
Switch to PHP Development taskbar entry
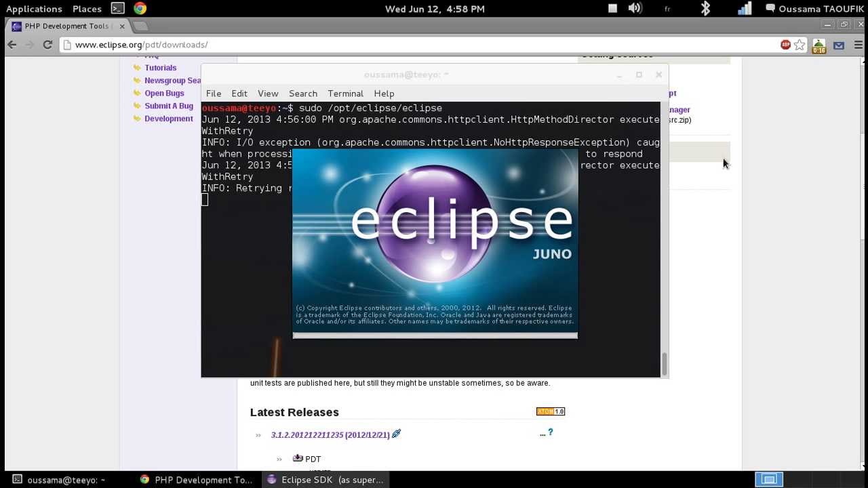195,480
